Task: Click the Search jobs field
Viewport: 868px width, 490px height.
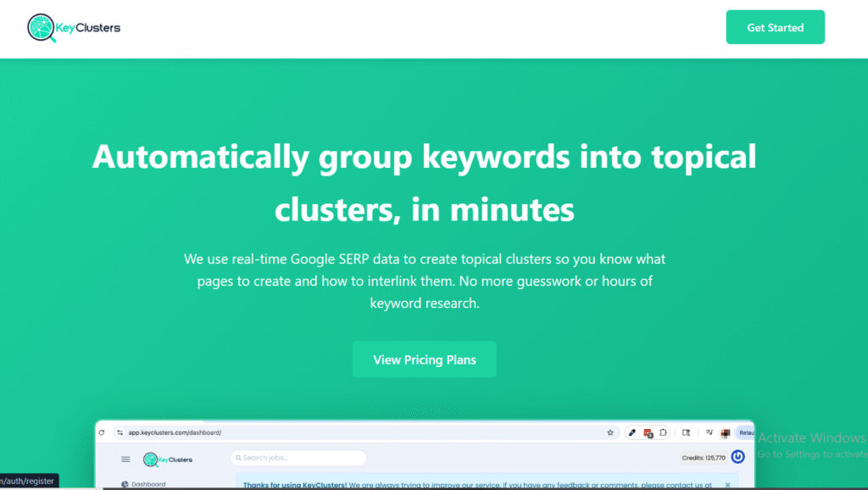Action: 298,458
